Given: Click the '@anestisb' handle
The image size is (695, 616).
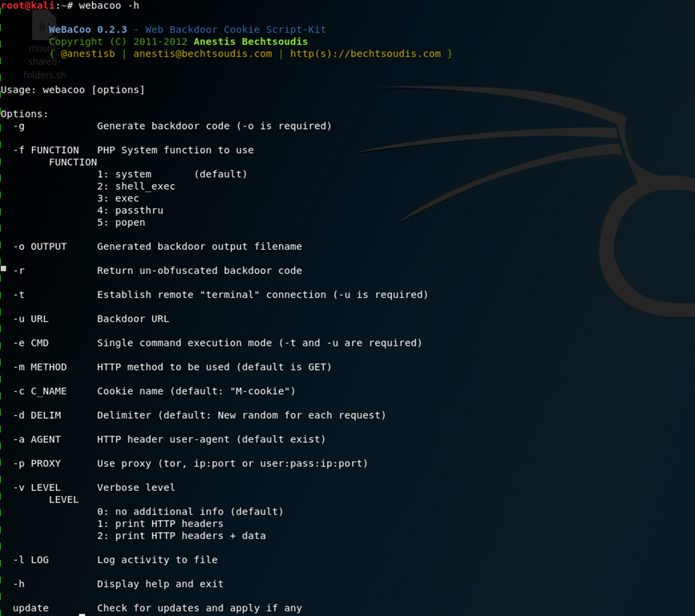Looking at the screenshot, I should pos(87,54).
